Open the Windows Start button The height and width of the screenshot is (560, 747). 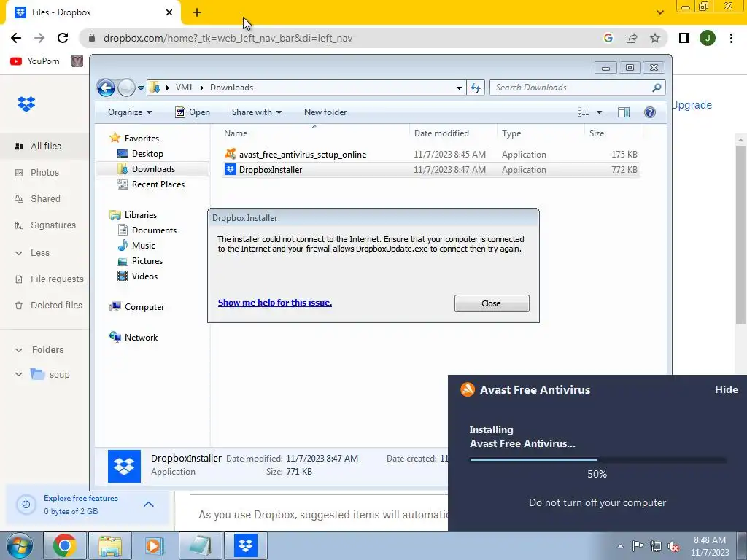tap(19, 545)
